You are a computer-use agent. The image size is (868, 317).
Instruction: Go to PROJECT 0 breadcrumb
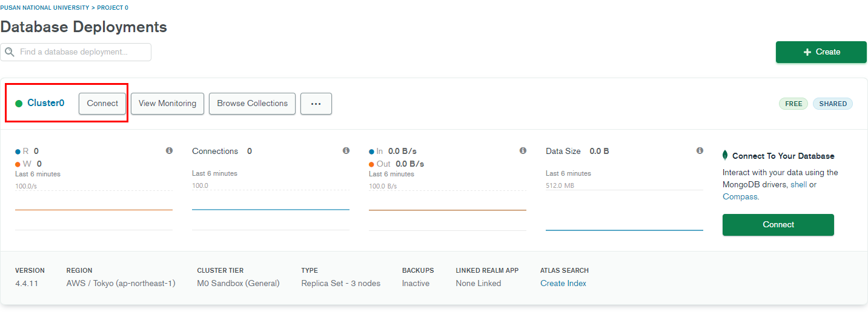point(113,8)
